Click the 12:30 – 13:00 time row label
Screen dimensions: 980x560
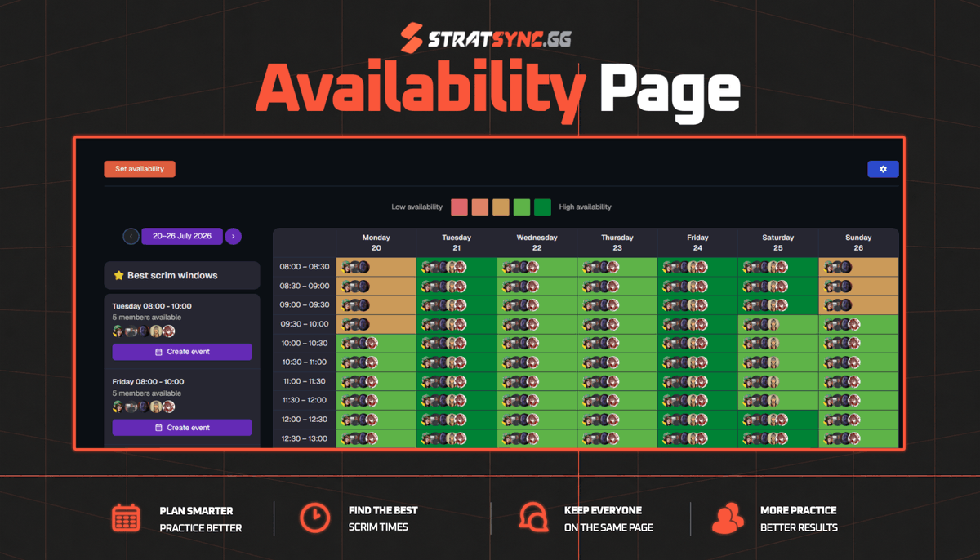click(304, 438)
